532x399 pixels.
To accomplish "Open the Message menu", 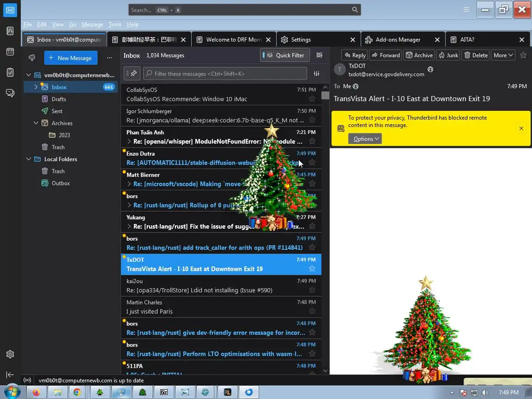I will pyautogui.click(x=92, y=24).
